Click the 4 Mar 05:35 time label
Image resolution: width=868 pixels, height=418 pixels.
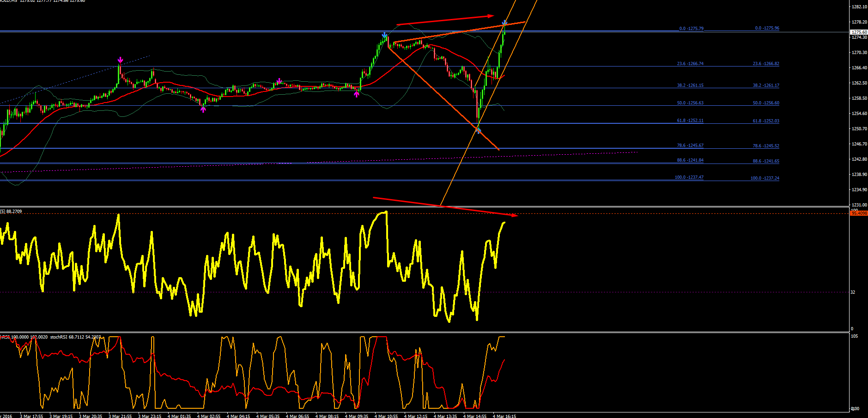click(268, 416)
